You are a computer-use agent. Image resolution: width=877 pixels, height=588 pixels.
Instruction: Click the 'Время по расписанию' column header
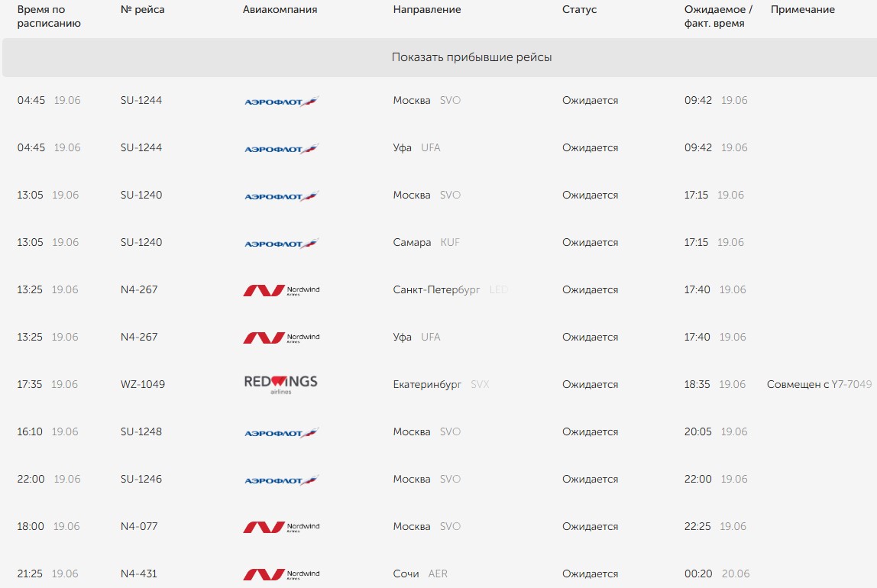point(49,16)
